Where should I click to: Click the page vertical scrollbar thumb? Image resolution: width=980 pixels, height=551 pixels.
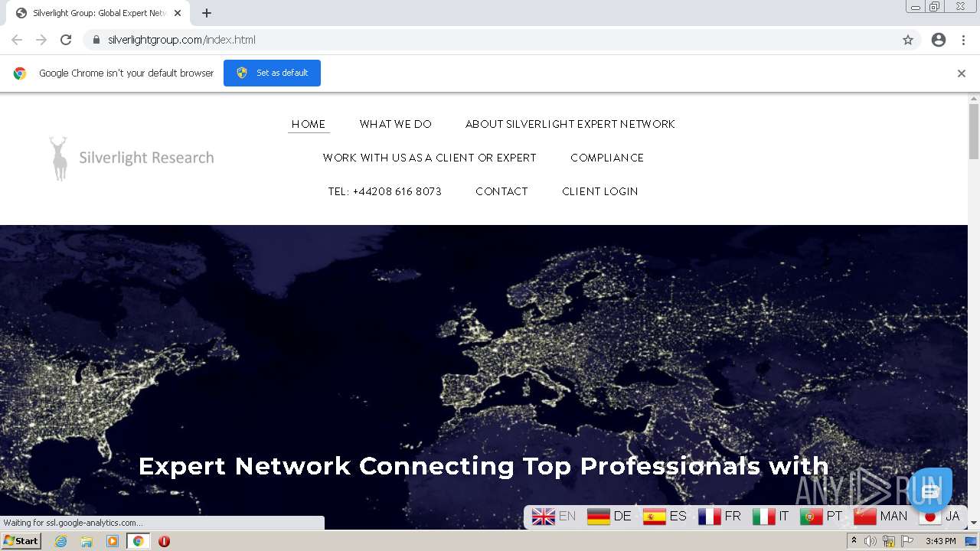point(974,131)
